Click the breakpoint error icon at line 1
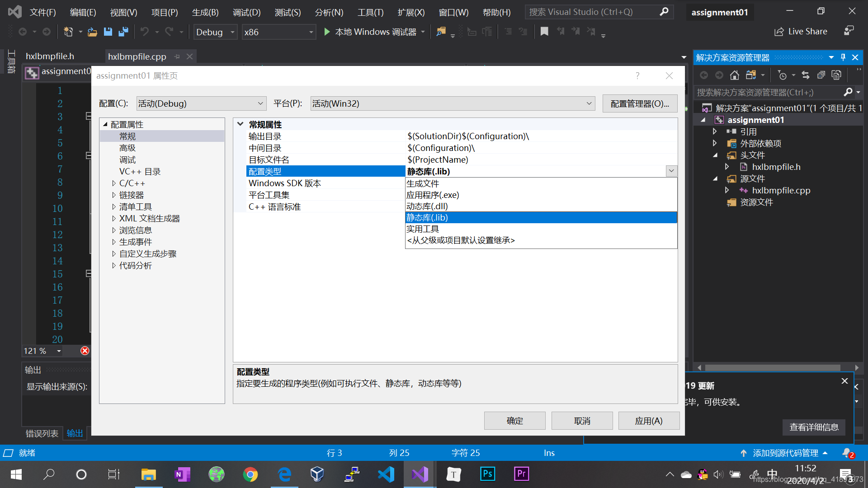Screen dimensions: 868x488 86,351
